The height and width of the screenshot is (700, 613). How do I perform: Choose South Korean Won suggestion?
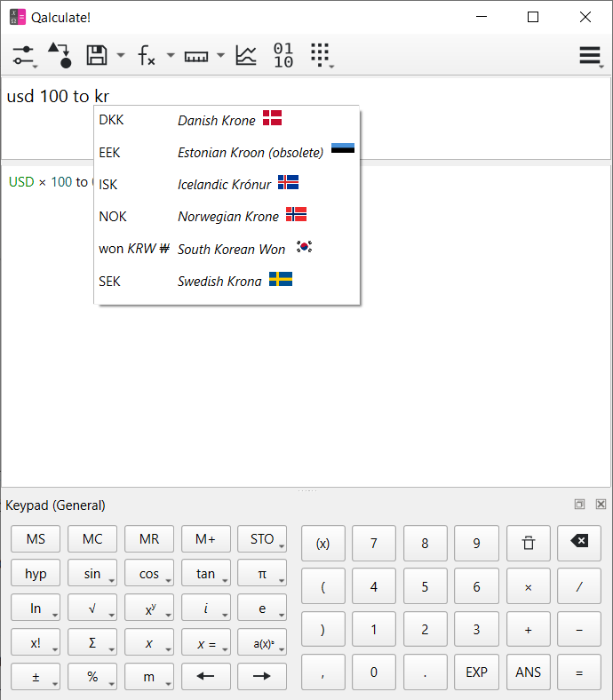click(227, 249)
